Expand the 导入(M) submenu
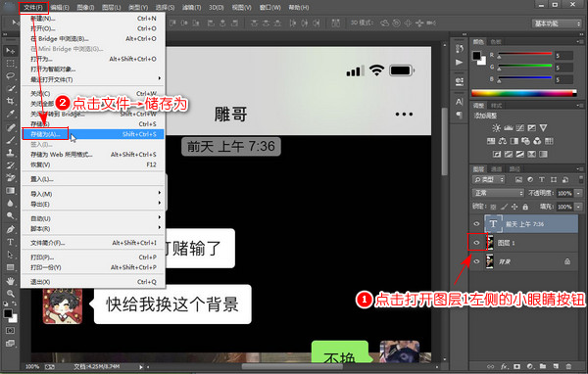 tap(93, 194)
